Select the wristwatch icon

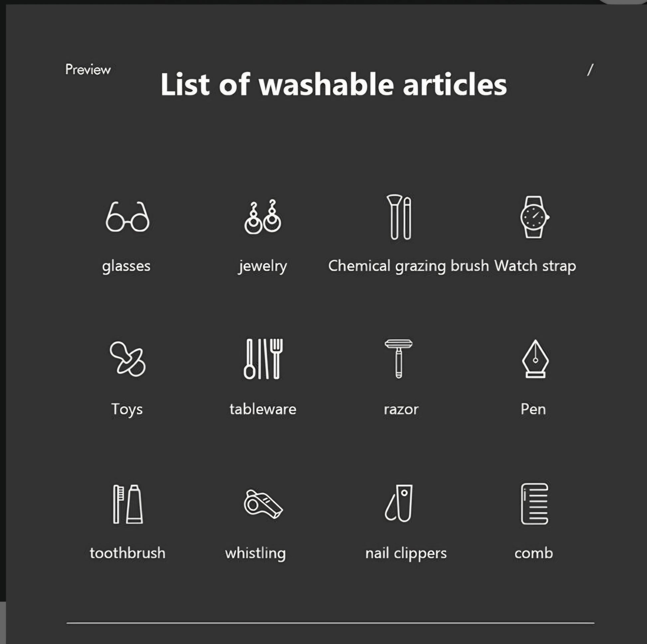pos(534,217)
